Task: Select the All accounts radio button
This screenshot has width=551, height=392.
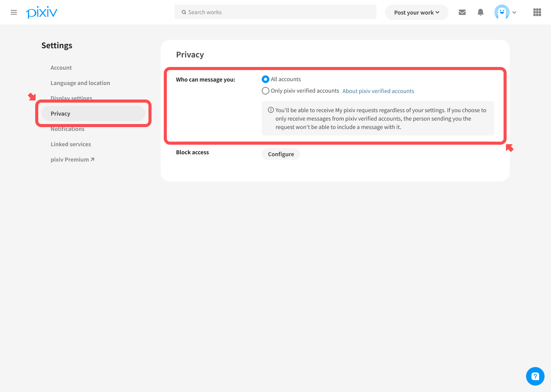Action: click(266, 79)
